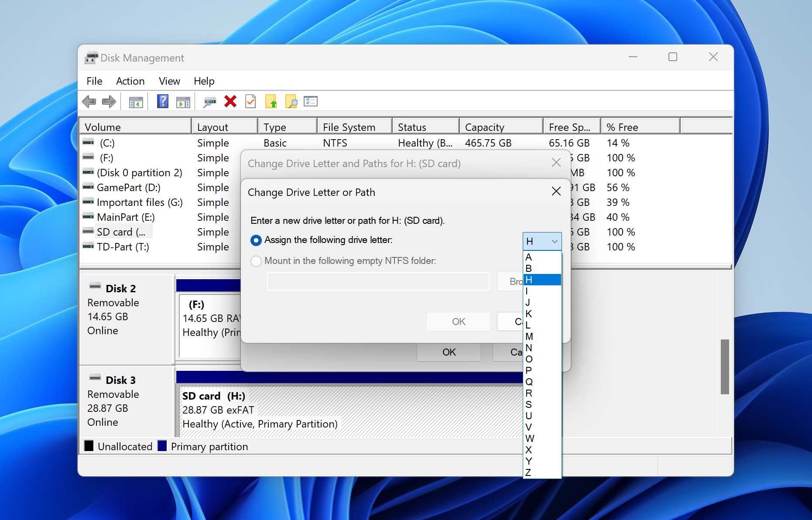Viewport: 812px width, 520px height.
Task: Sort by the Volume column header
Action: (x=136, y=127)
